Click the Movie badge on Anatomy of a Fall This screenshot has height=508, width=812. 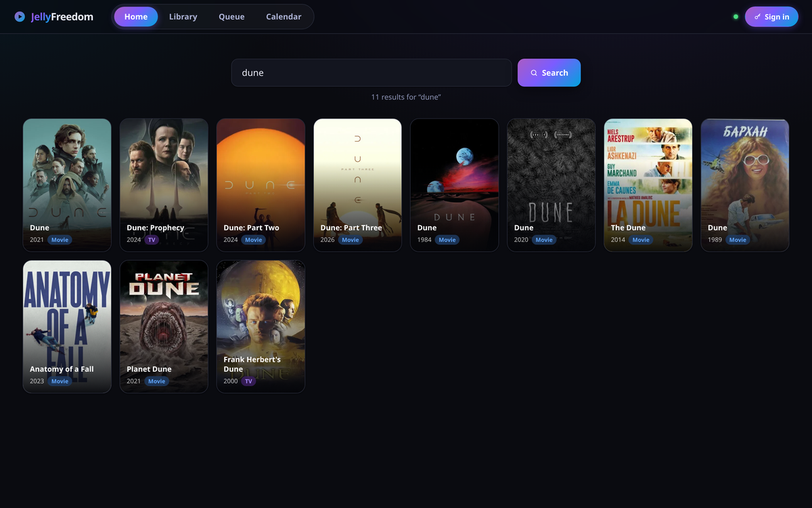point(60,381)
